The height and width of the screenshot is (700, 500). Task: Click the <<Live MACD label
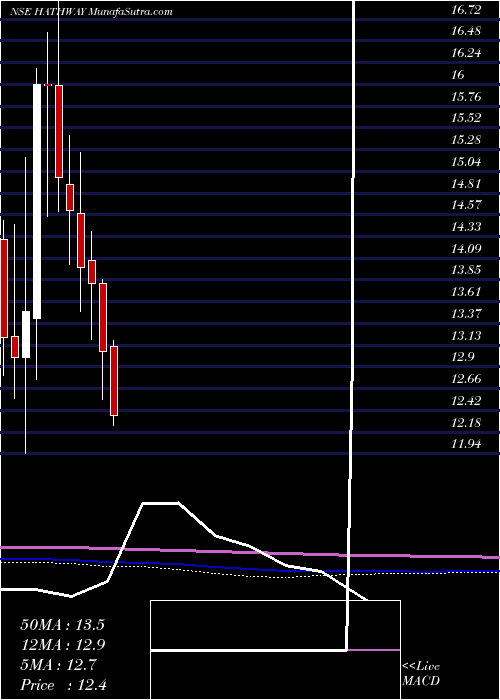[x=421, y=674]
